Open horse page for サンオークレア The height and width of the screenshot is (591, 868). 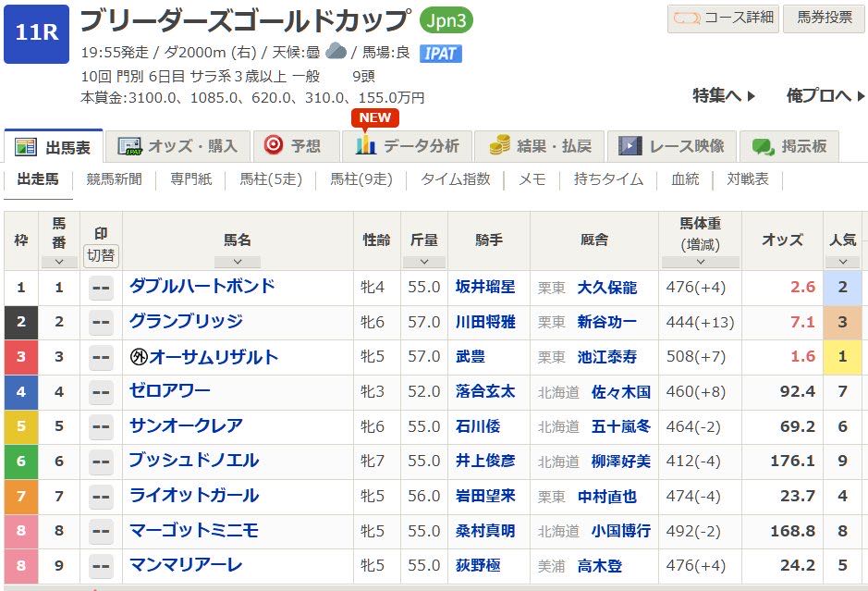[186, 426]
